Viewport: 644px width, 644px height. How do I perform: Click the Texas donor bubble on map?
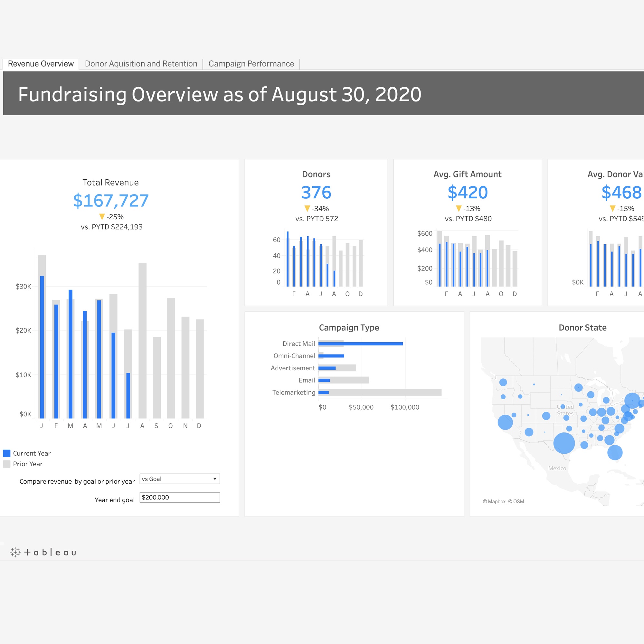click(x=564, y=443)
